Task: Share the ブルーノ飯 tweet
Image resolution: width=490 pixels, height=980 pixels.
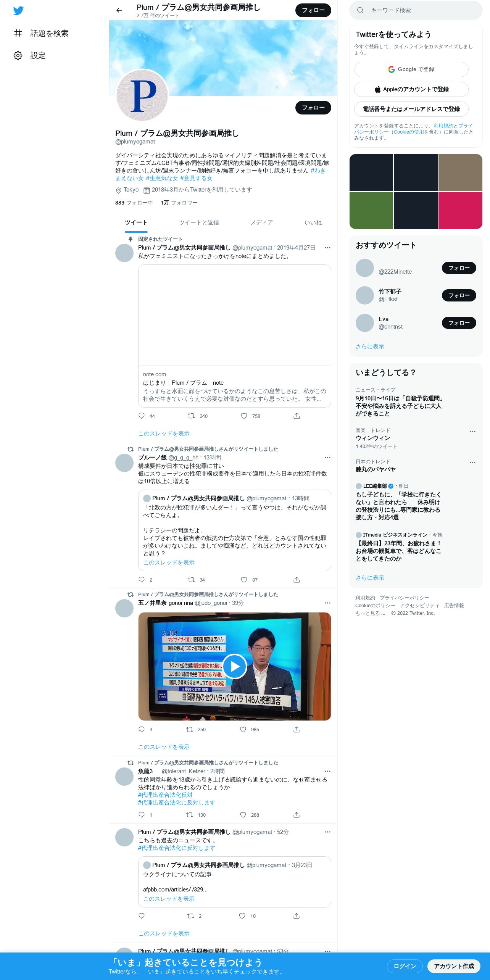Action: pyautogui.click(x=297, y=580)
